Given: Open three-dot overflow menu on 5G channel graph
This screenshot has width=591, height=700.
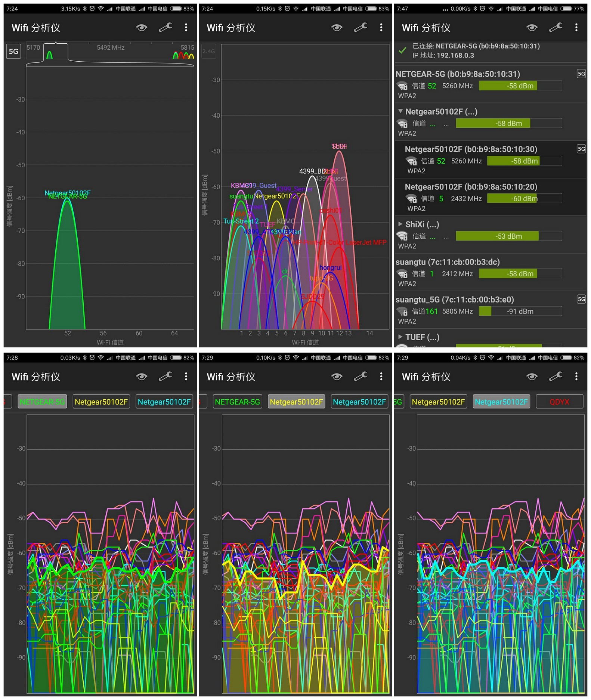Looking at the screenshot, I should pyautogui.click(x=186, y=27).
